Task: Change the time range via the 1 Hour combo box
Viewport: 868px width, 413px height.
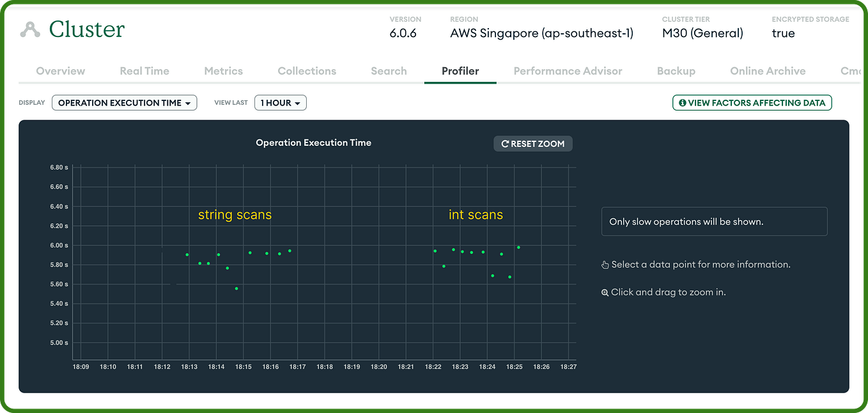Action: tap(280, 102)
